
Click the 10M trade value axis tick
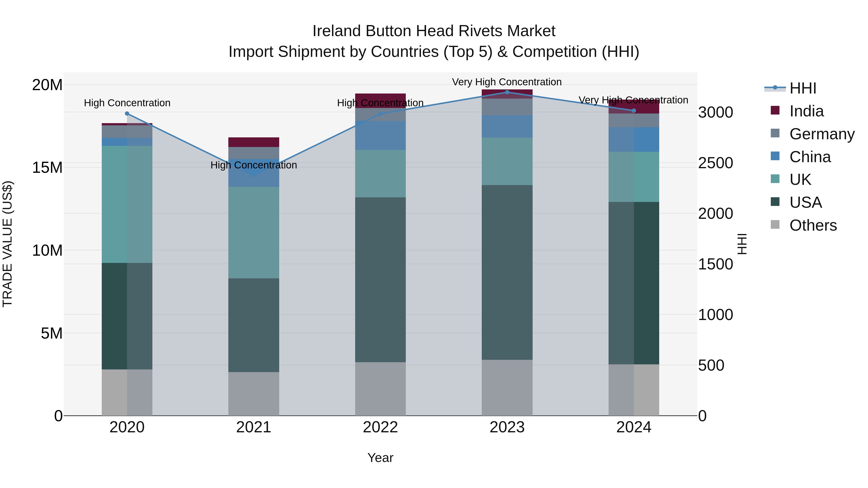(x=47, y=251)
